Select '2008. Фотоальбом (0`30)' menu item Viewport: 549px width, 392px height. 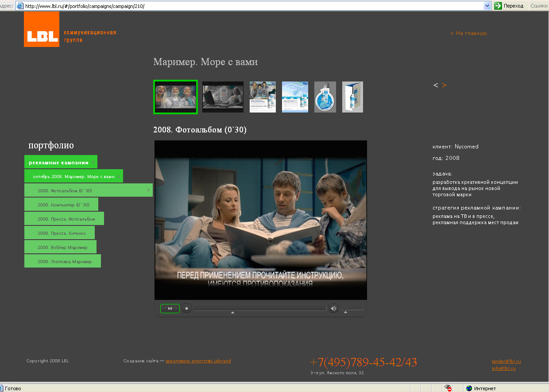tap(89, 190)
